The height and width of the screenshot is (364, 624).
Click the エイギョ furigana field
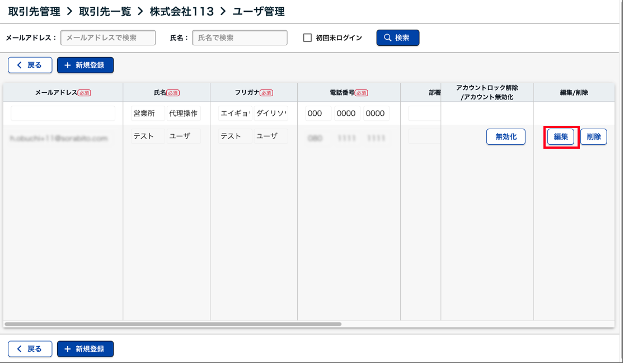(234, 114)
